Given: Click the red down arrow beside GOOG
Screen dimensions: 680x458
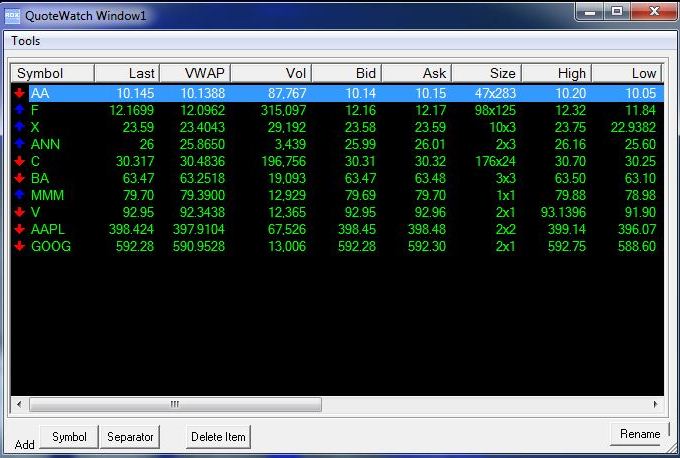Looking at the screenshot, I should point(19,246).
